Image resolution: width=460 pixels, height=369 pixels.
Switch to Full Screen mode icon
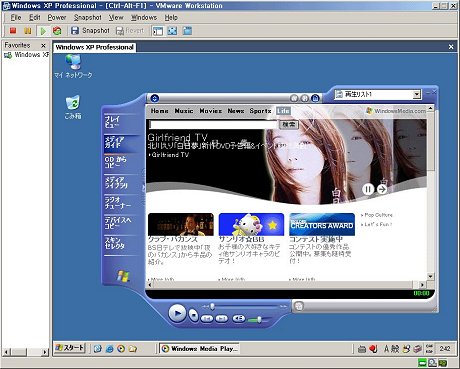click(x=172, y=31)
